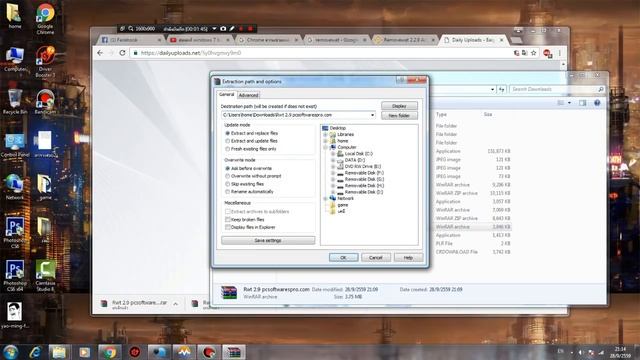Open Google Chrome desktop shortcut
640x360 pixels.
[x=45, y=18]
